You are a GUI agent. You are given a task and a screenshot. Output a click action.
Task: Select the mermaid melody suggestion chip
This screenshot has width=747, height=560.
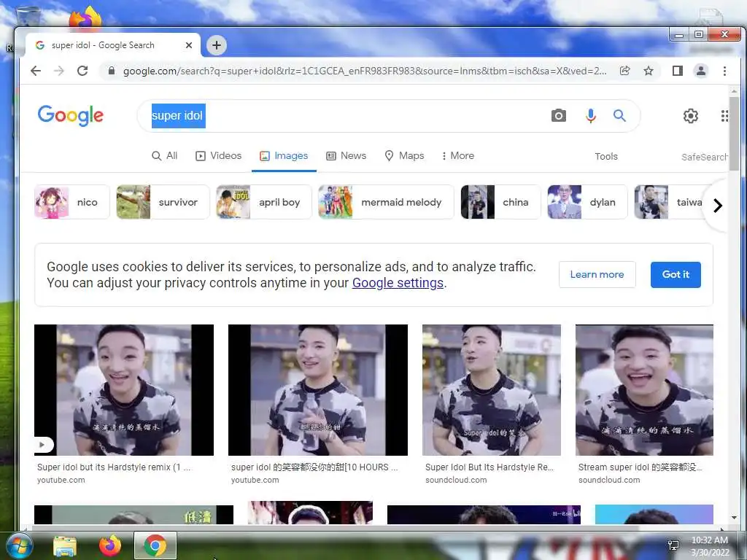tap(387, 202)
